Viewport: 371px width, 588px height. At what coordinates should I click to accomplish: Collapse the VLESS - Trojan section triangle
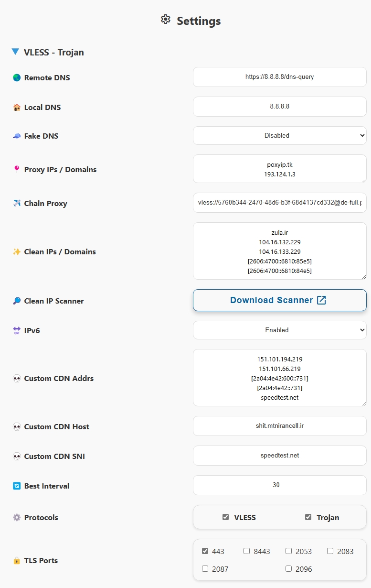click(15, 52)
